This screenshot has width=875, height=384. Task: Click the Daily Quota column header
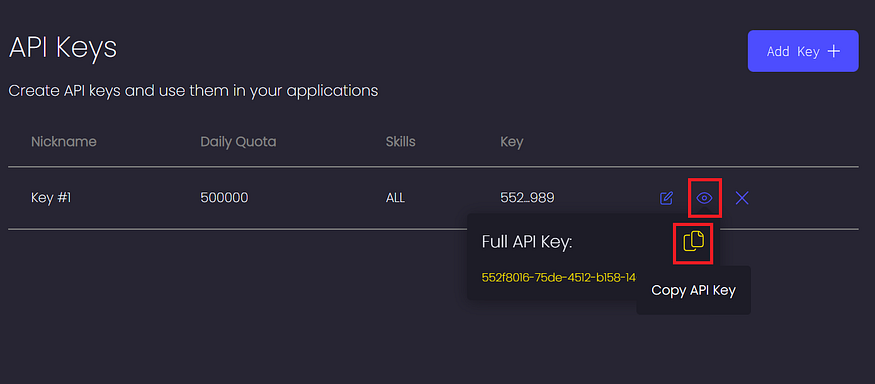coord(238,142)
